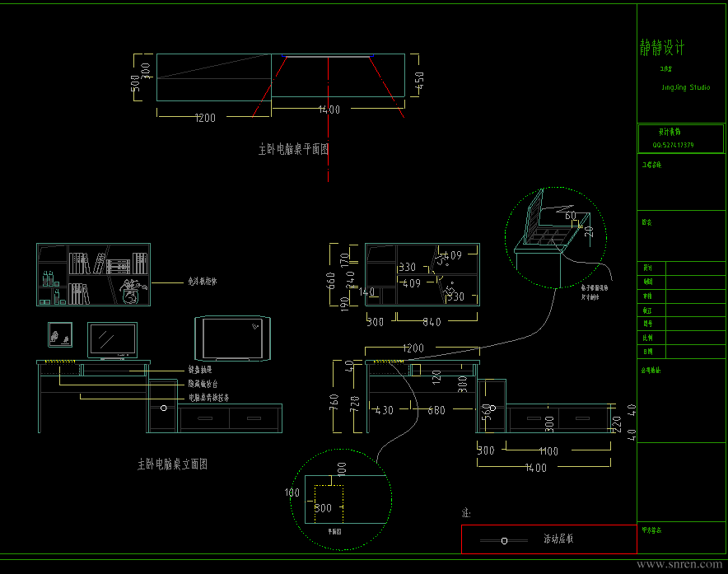Click the 840 width dimension below wall cabinet
Image resolution: width=728 pixels, height=574 pixels.
432,322
